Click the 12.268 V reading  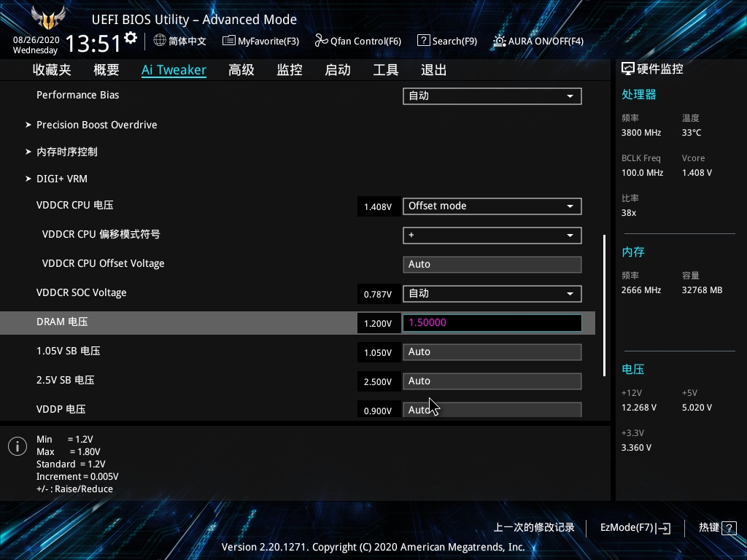click(x=639, y=408)
